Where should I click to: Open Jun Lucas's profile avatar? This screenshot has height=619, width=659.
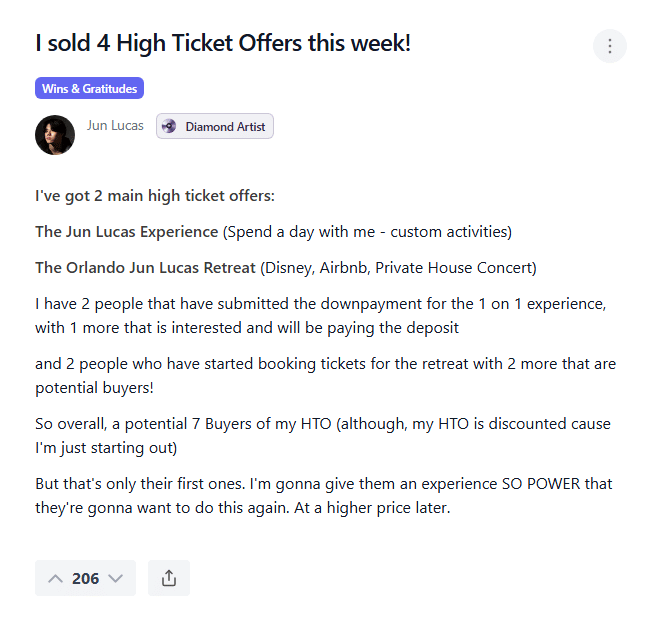(55, 135)
